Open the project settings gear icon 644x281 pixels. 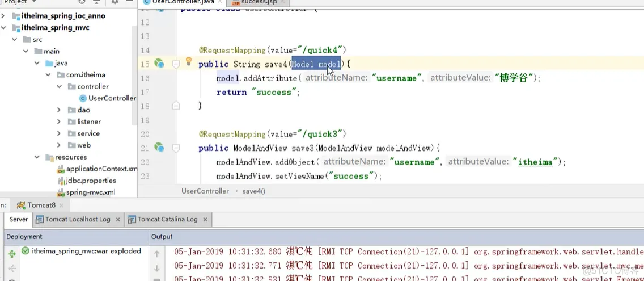coord(115,2)
